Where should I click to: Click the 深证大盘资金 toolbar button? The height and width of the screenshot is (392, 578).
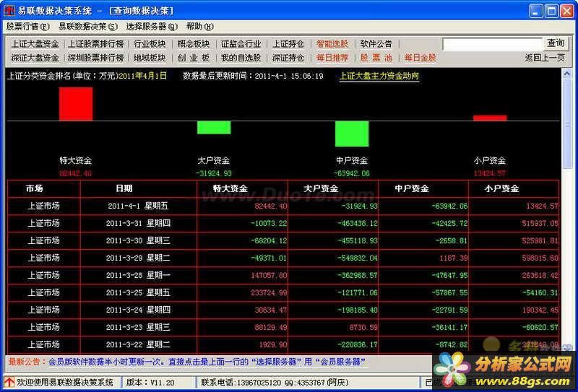click(x=35, y=58)
